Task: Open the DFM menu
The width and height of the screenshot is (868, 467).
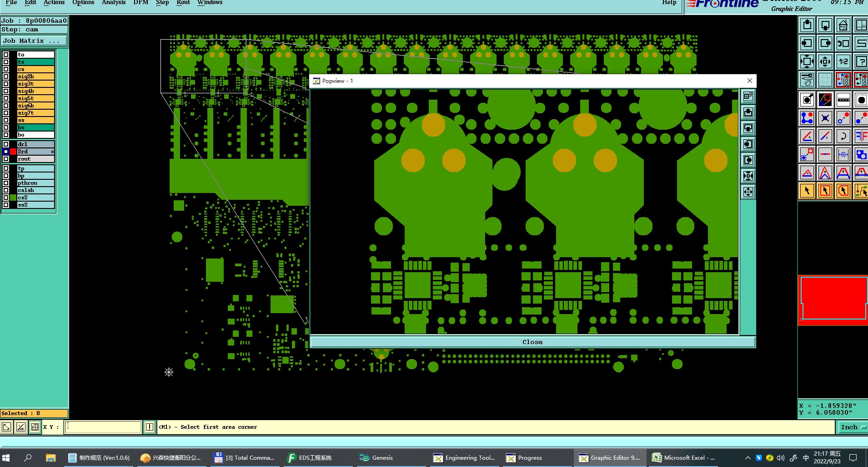Action: tap(141, 2)
